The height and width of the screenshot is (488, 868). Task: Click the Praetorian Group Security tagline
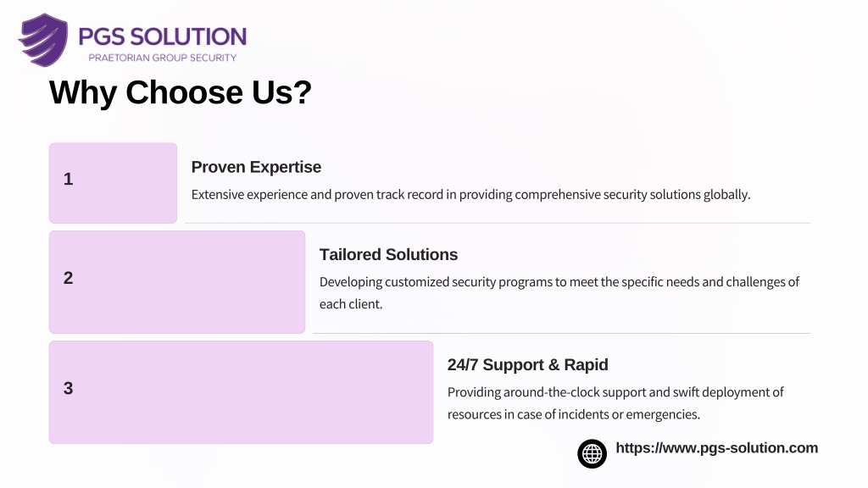coord(162,58)
